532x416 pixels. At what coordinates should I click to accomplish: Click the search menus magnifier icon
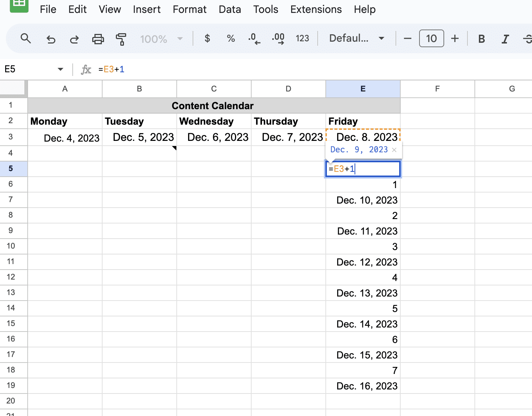point(25,38)
